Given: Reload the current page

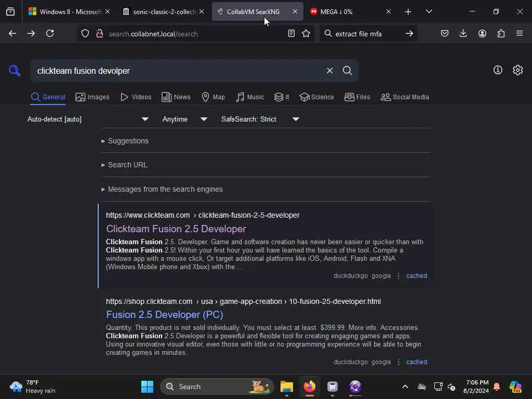Looking at the screenshot, I should click(50, 33).
